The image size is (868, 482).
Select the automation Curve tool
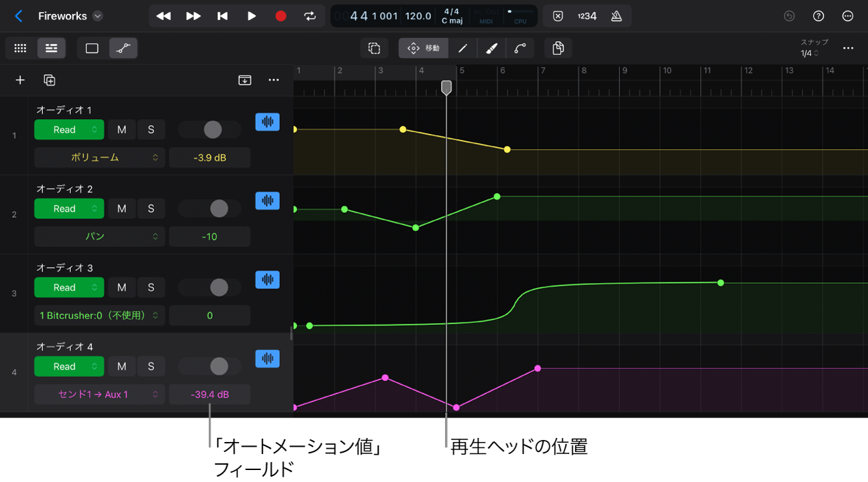[520, 48]
